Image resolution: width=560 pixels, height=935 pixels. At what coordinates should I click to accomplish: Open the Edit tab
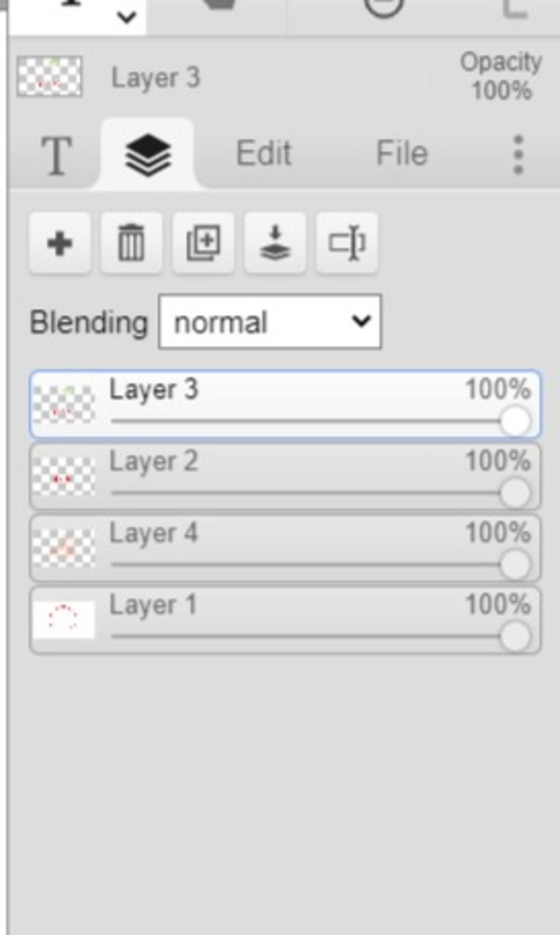click(x=264, y=153)
